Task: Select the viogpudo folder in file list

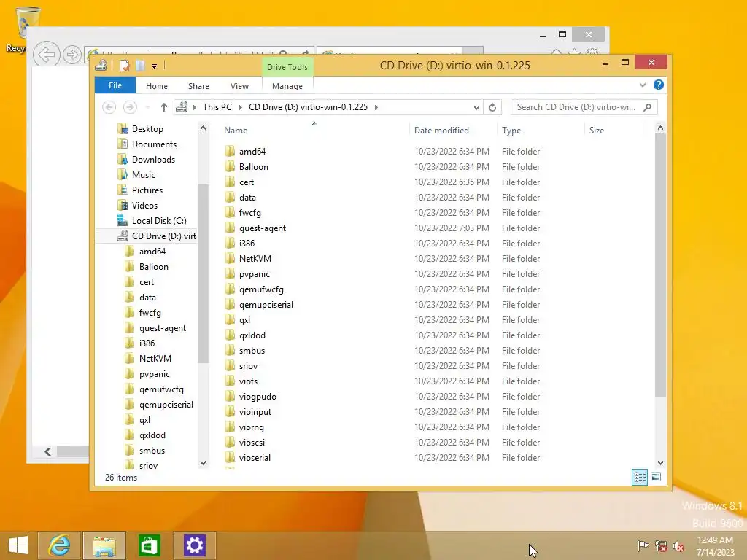Action: [x=258, y=397]
